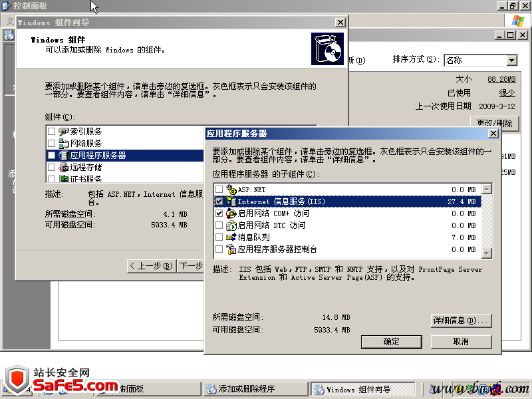This screenshot has height=399, width=532.
Task: Click the 取消 button
Action: (x=461, y=341)
